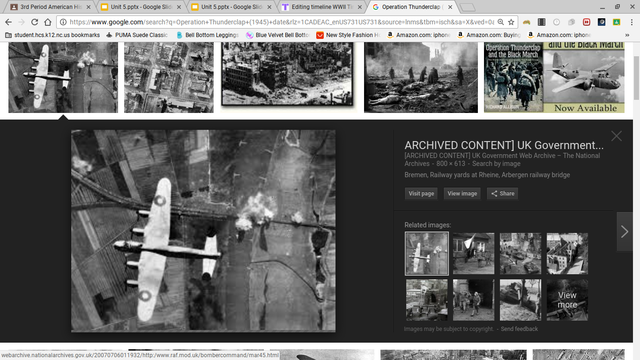The width and height of the screenshot is (640, 360).
Task: Open the bomber over railway result thumbnail
Action: (x=63, y=78)
